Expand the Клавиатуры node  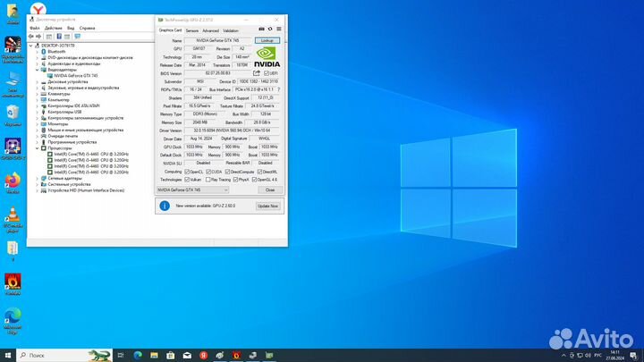coord(37,94)
